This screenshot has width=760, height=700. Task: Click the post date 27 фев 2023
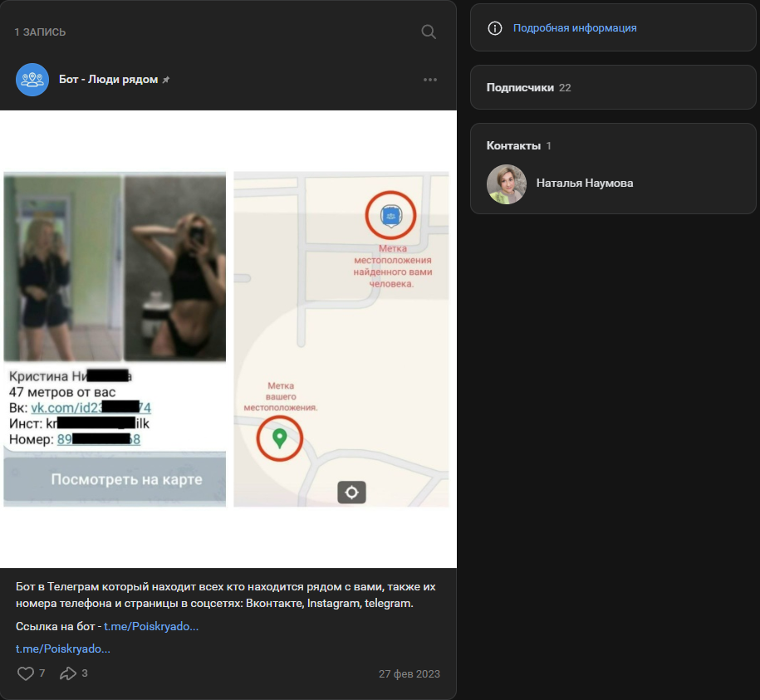[409, 674]
